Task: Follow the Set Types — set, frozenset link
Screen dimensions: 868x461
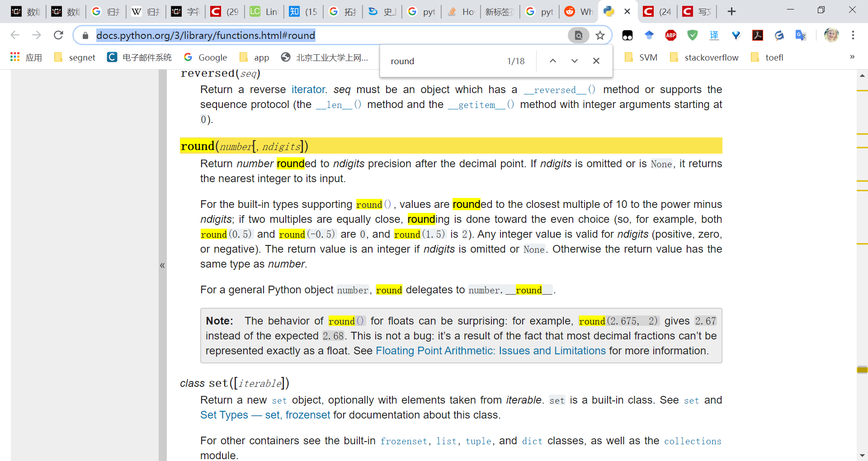Action: [265, 414]
